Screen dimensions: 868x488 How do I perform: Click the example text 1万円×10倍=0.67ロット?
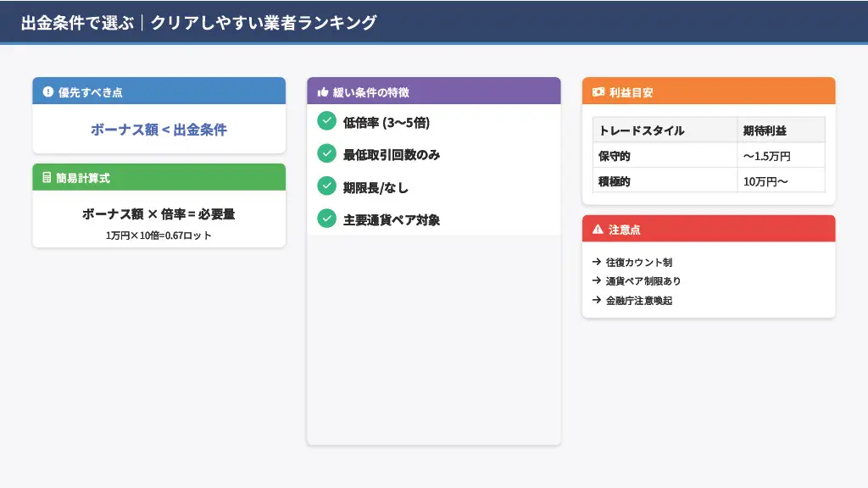pos(159,236)
